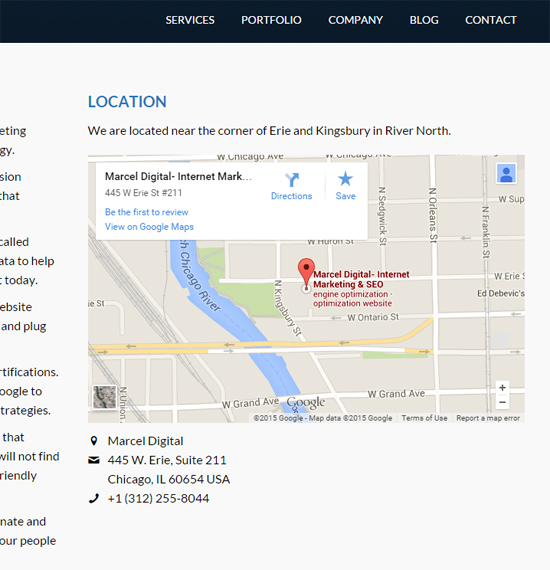The height and width of the screenshot is (570, 550).
Task: Go to the Company page
Action: click(x=355, y=20)
